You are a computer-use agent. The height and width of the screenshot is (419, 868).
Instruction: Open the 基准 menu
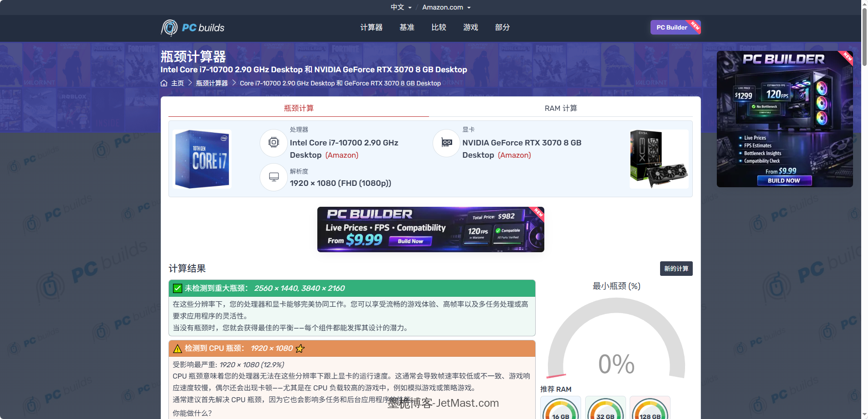(x=407, y=28)
